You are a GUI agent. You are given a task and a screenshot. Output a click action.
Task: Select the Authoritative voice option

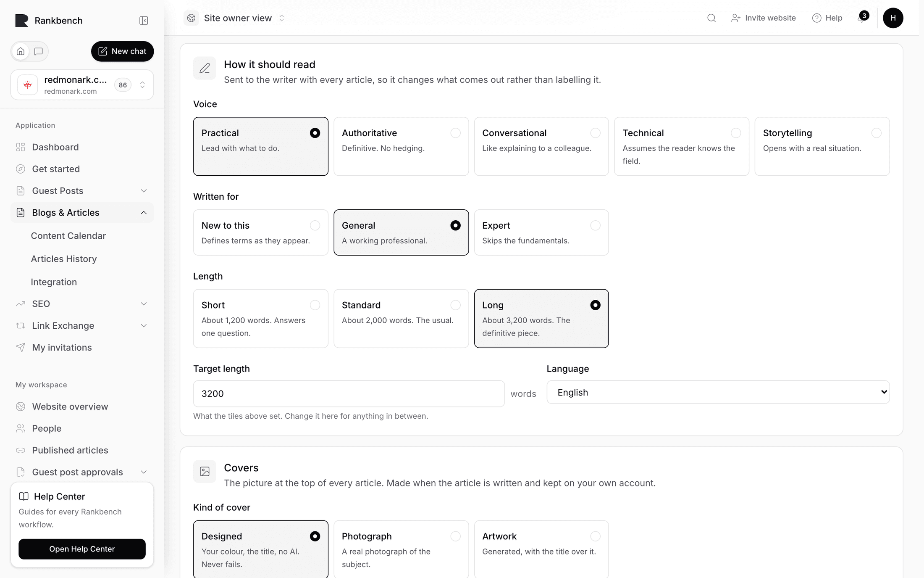[x=401, y=146]
